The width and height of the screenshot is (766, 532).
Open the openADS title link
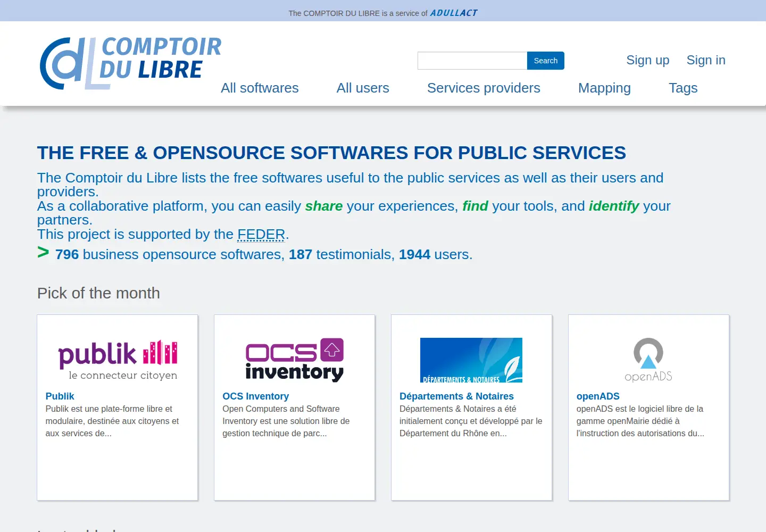coord(598,396)
